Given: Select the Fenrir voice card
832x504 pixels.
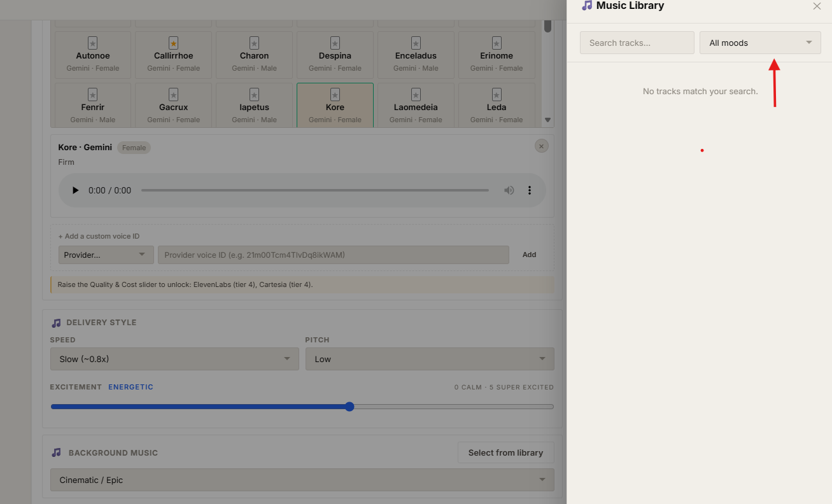Looking at the screenshot, I should point(93,105).
